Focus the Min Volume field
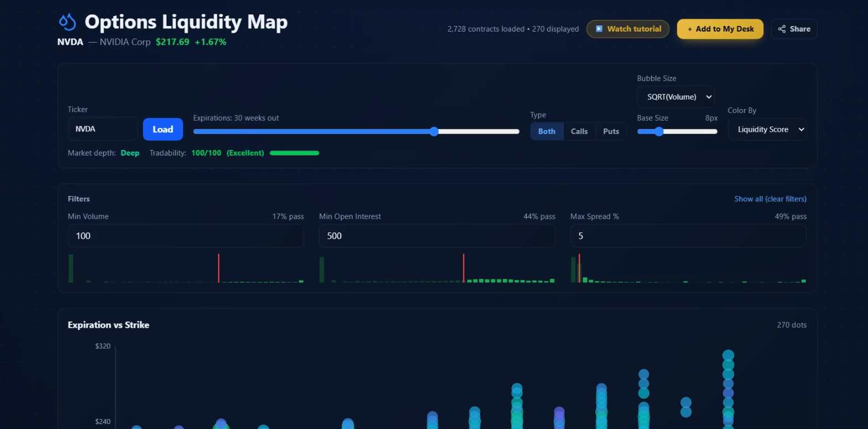The height and width of the screenshot is (429, 868). tap(186, 236)
